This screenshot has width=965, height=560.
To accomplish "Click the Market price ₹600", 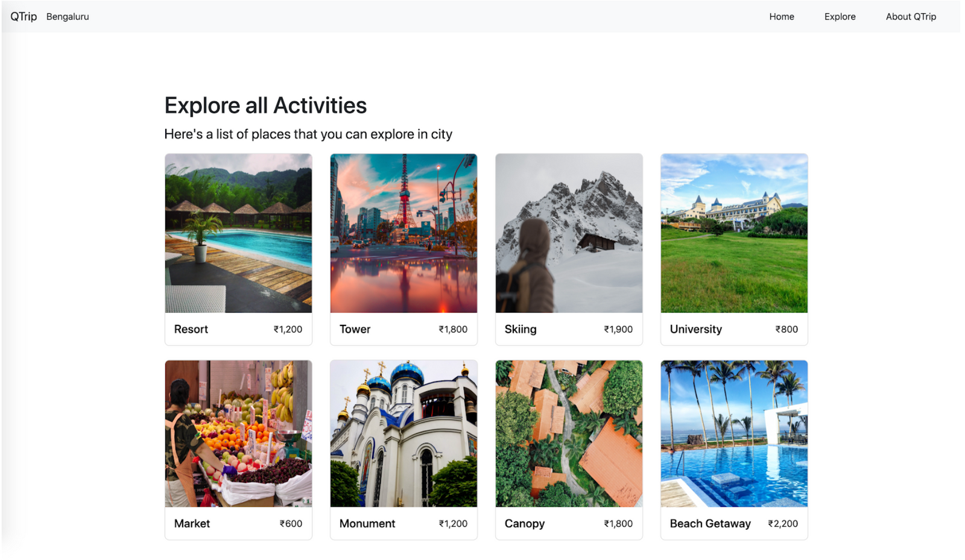I will click(291, 524).
